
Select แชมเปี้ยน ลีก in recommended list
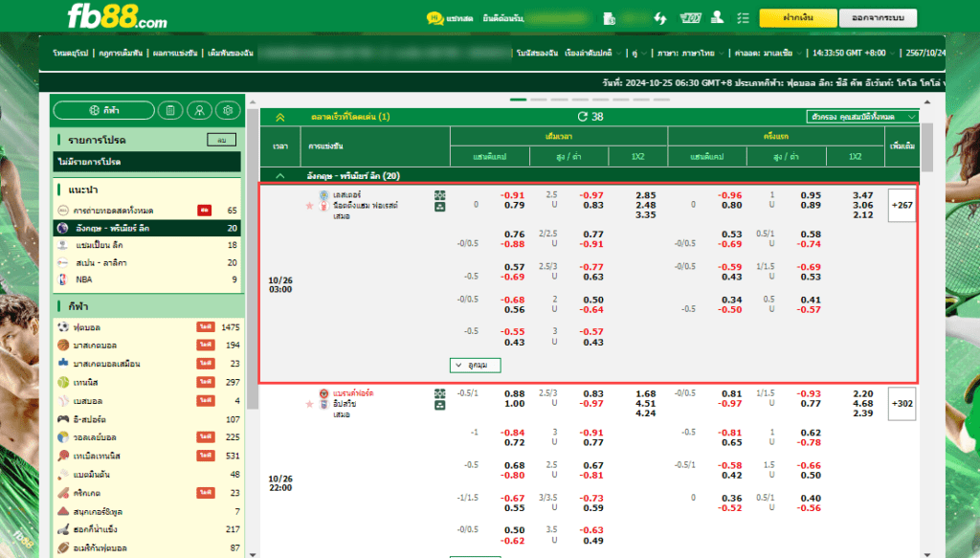point(147,245)
